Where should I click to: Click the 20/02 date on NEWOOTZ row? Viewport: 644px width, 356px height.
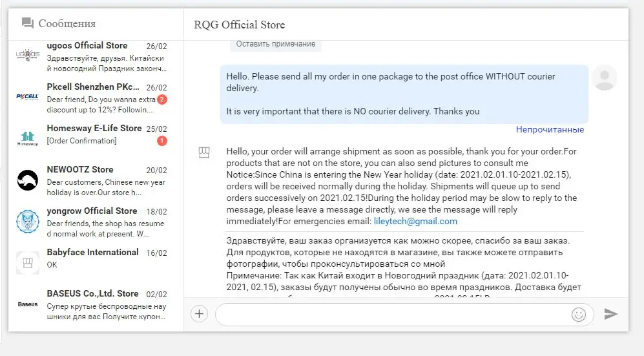(156, 171)
